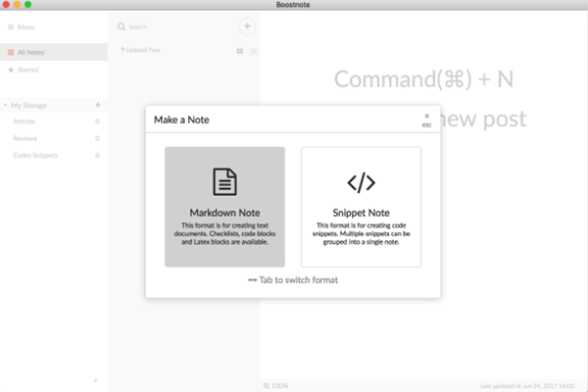
Task: Add a folder with My Storage plus
Action: (98, 105)
